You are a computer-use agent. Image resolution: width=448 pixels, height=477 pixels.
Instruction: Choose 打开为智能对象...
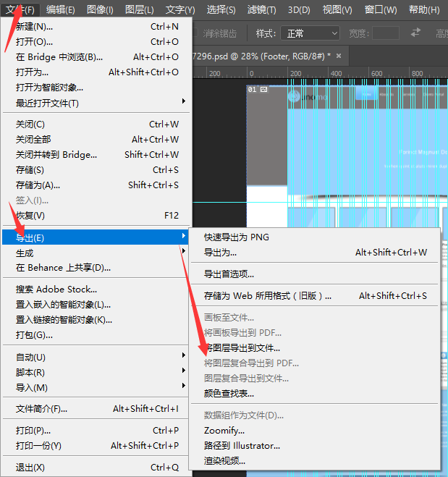click(97, 88)
